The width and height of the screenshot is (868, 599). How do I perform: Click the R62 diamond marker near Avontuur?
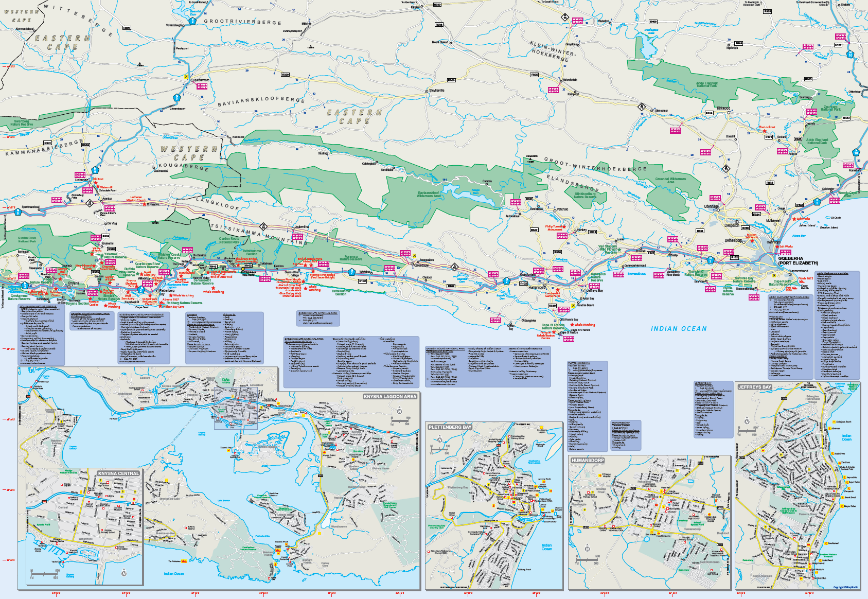(x=90, y=203)
